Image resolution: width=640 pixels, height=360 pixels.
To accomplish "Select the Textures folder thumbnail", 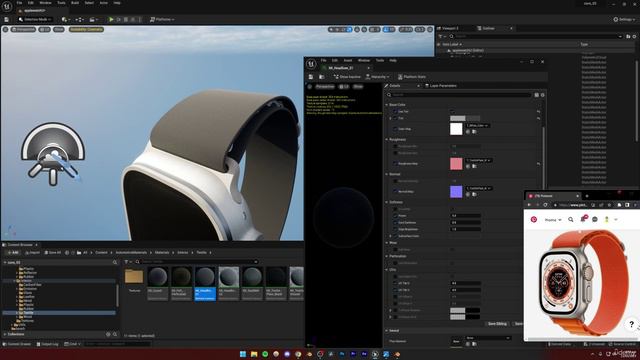I will click(134, 278).
